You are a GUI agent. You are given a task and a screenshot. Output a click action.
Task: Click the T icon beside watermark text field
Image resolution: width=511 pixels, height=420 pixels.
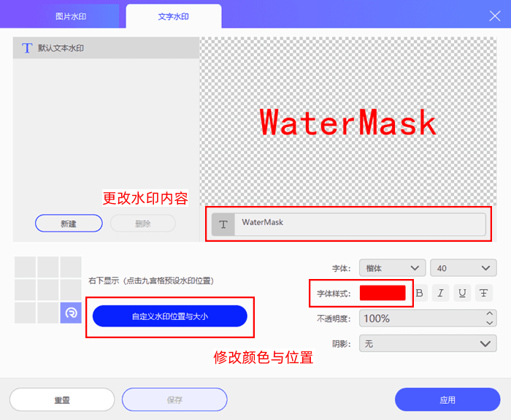coord(223,224)
